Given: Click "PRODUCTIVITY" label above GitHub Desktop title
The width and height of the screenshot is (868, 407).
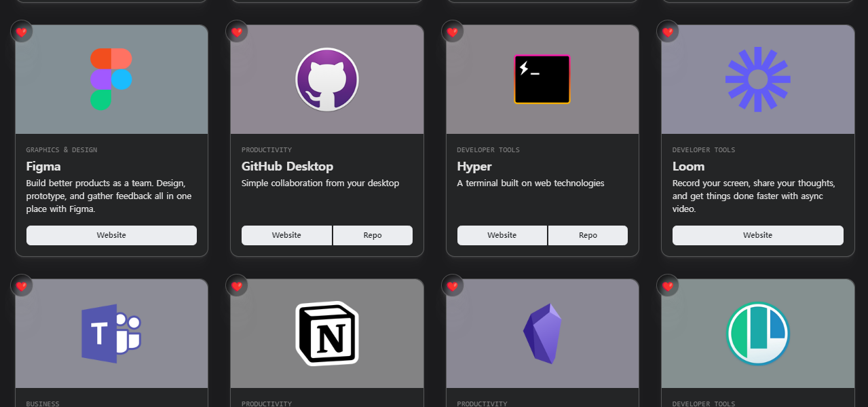Looking at the screenshot, I should click(267, 150).
